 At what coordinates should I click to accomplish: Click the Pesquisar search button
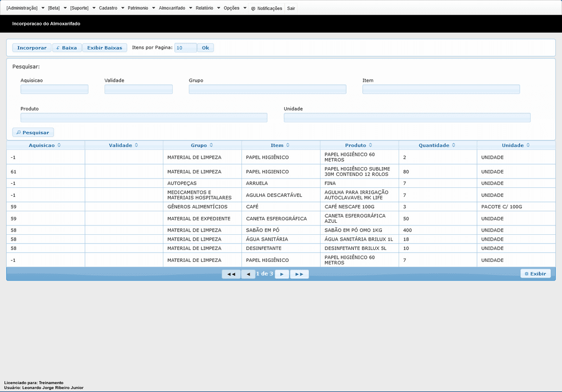(x=33, y=132)
